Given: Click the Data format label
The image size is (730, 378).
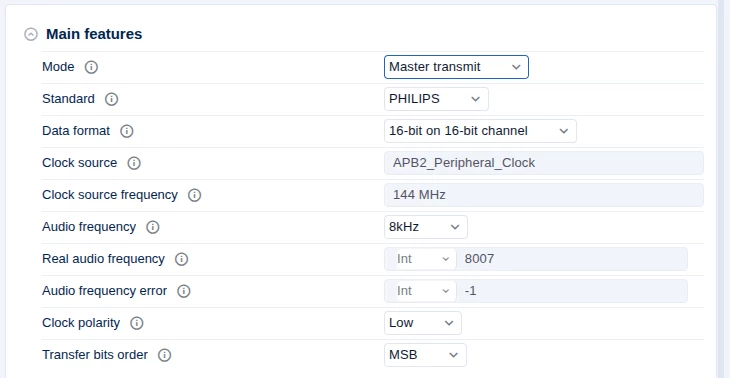Looking at the screenshot, I should click(x=76, y=131).
